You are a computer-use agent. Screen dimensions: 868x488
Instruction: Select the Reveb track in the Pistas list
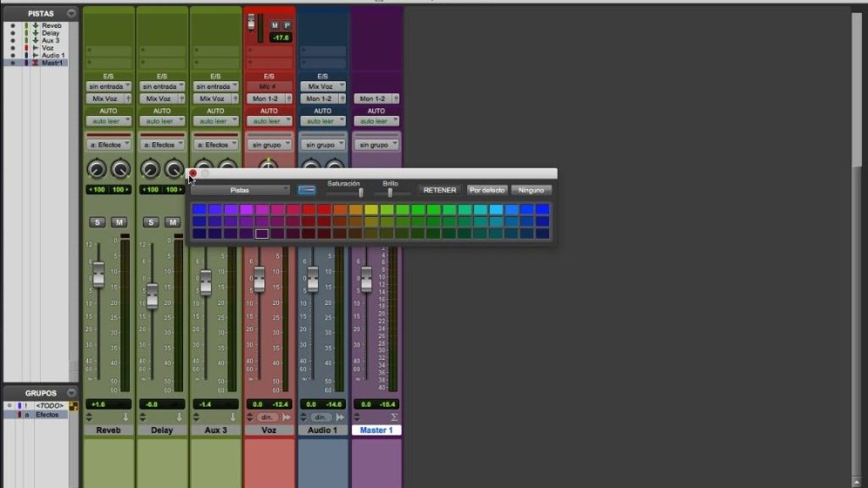pyautogui.click(x=52, y=25)
